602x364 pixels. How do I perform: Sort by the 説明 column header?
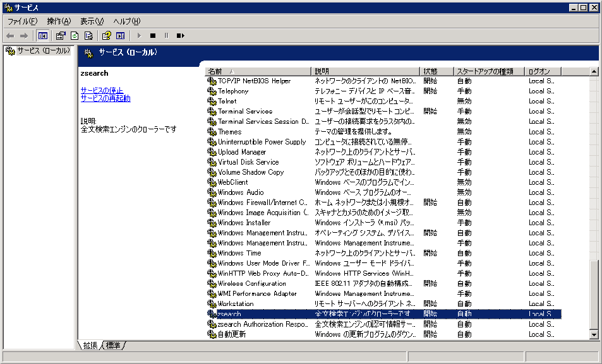365,71
